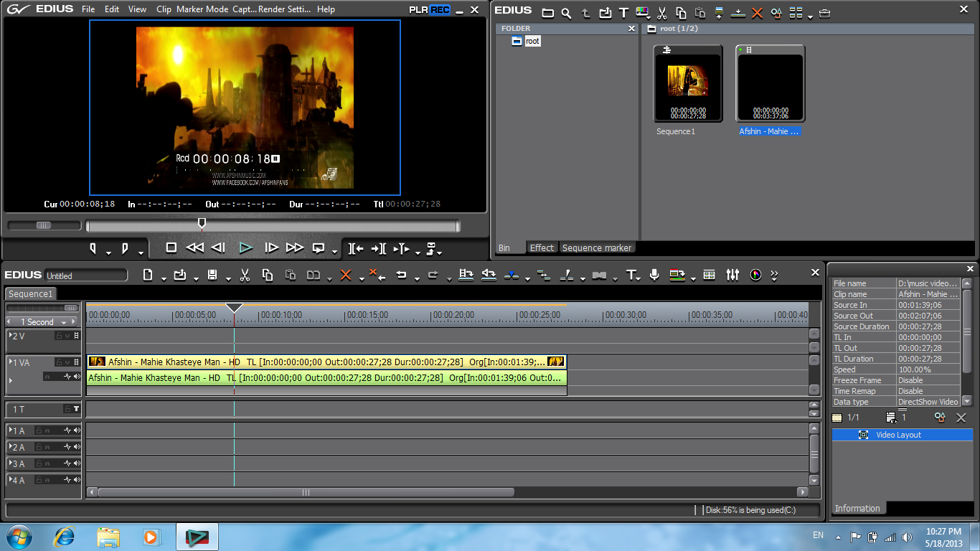
Task: Click Bin Properties icon in toolbar
Action: pyautogui.click(x=776, y=13)
